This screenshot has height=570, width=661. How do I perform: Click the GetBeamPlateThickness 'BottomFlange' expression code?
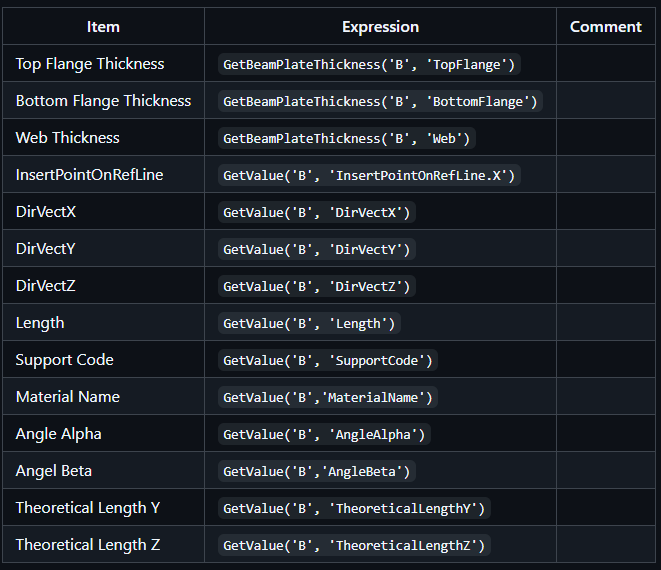[380, 102]
